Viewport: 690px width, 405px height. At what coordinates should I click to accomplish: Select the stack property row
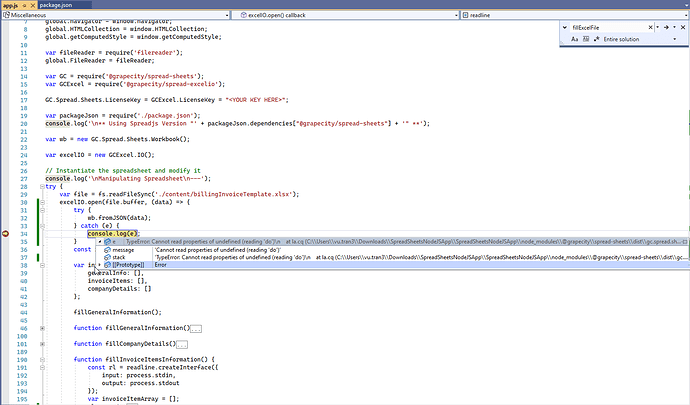(x=392, y=257)
